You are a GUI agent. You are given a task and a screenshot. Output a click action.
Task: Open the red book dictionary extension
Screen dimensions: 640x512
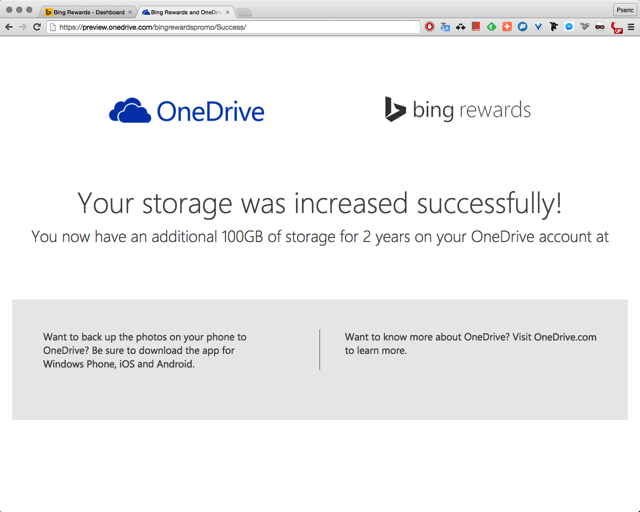(x=476, y=27)
